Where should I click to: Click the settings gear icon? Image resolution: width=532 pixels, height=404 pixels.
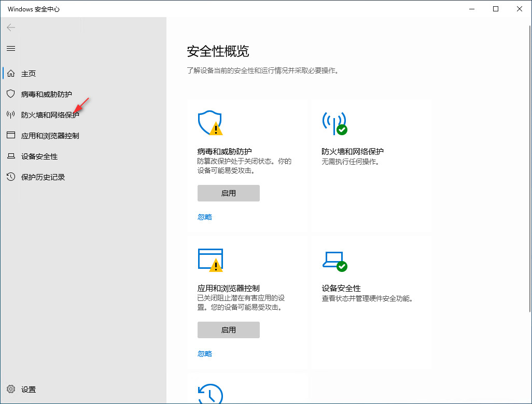11,389
